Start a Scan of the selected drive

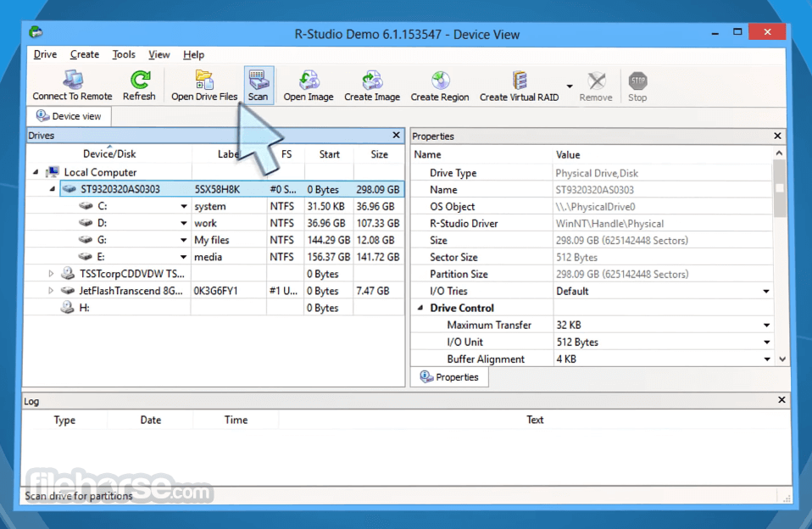point(258,86)
